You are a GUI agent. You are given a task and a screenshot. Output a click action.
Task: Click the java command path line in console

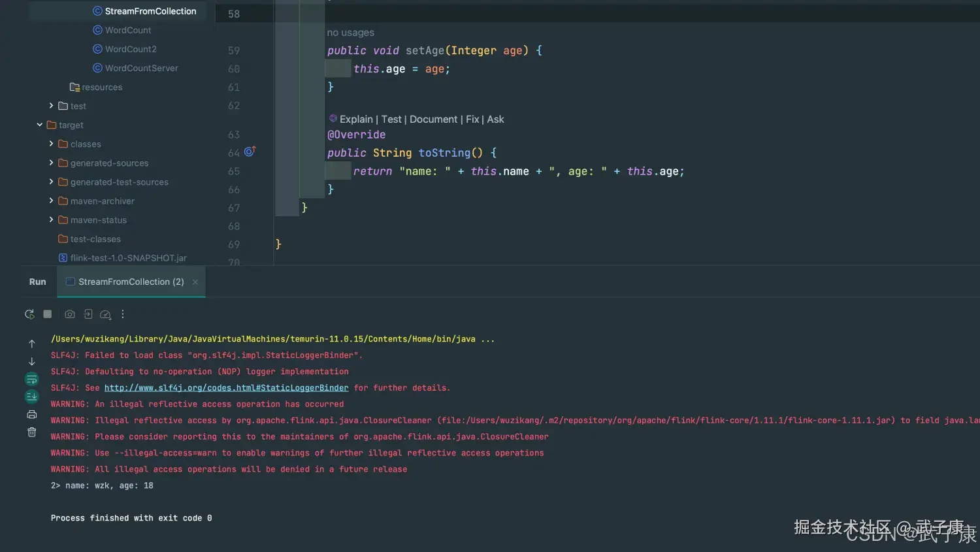(x=273, y=339)
